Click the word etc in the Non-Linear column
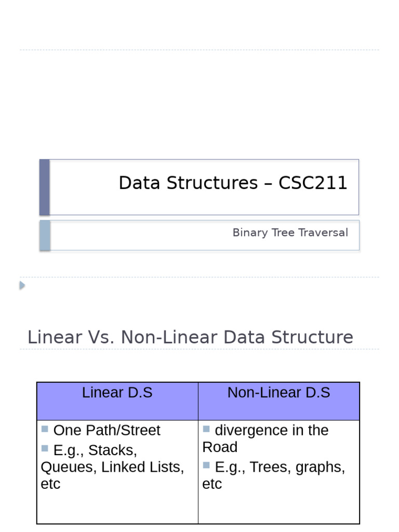 click(x=212, y=484)
